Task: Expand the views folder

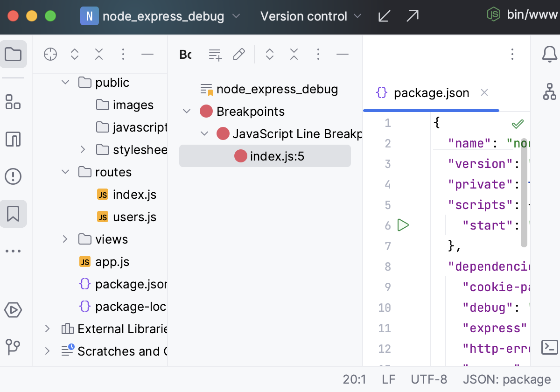Action: coord(65,239)
